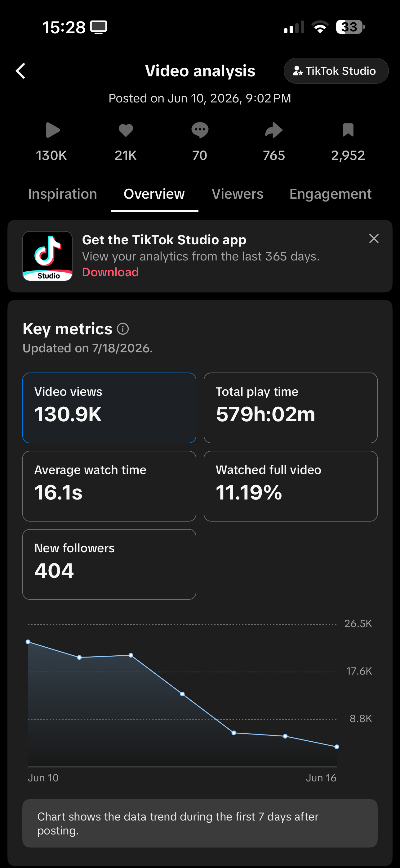400x868 pixels.
Task: Select the Overview tab
Action: tap(154, 194)
